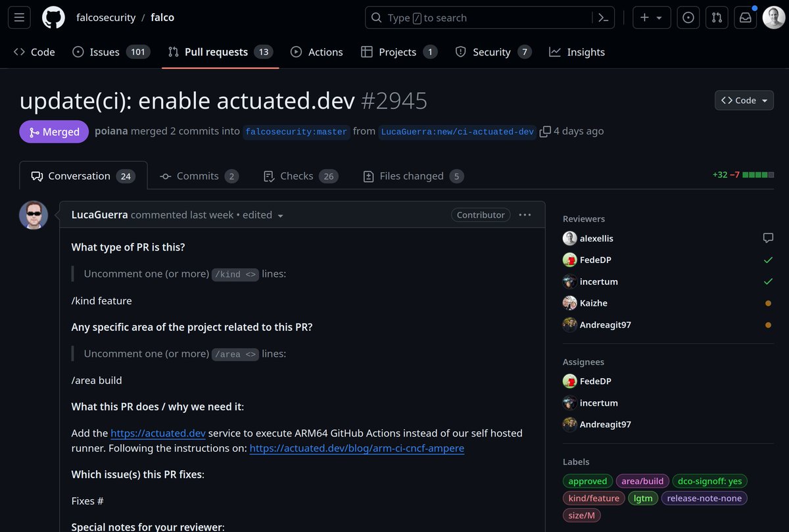Click the kind/feature label
The height and width of the screenshot is (532, 789).
pyautogui.click(x=594, y=498)
